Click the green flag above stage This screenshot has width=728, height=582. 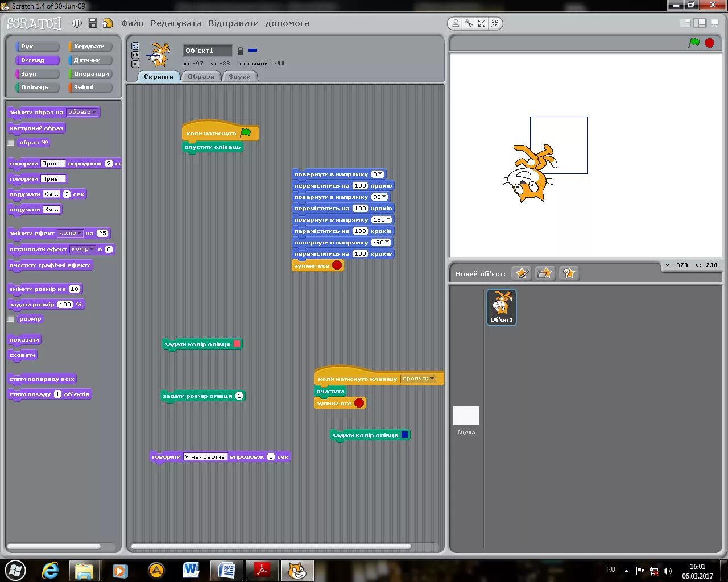(x=694, y=43)
